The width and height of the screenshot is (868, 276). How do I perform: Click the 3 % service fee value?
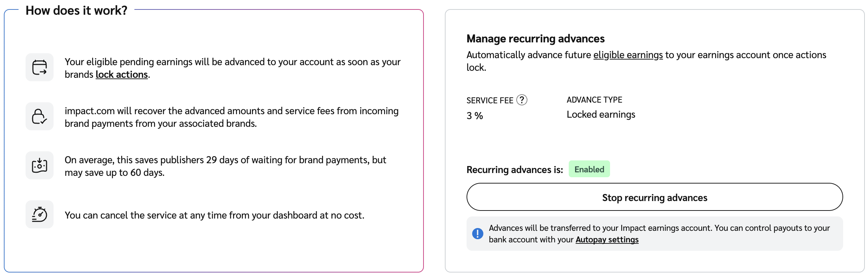475,116
